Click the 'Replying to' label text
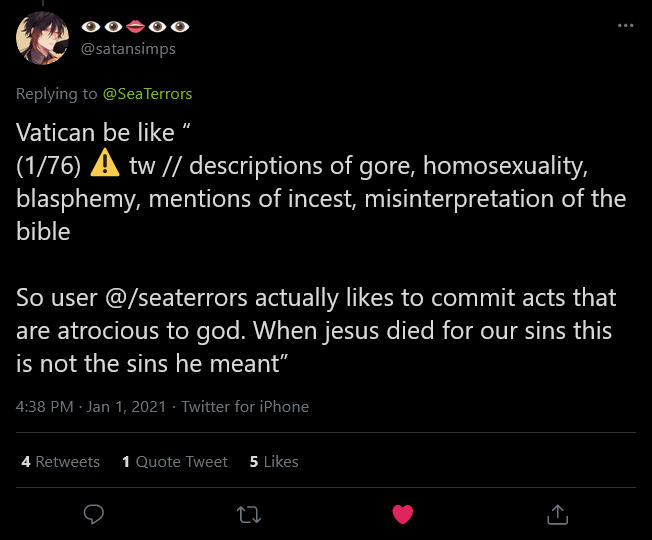The image size is (652, 540). click(x=57, y=93)
